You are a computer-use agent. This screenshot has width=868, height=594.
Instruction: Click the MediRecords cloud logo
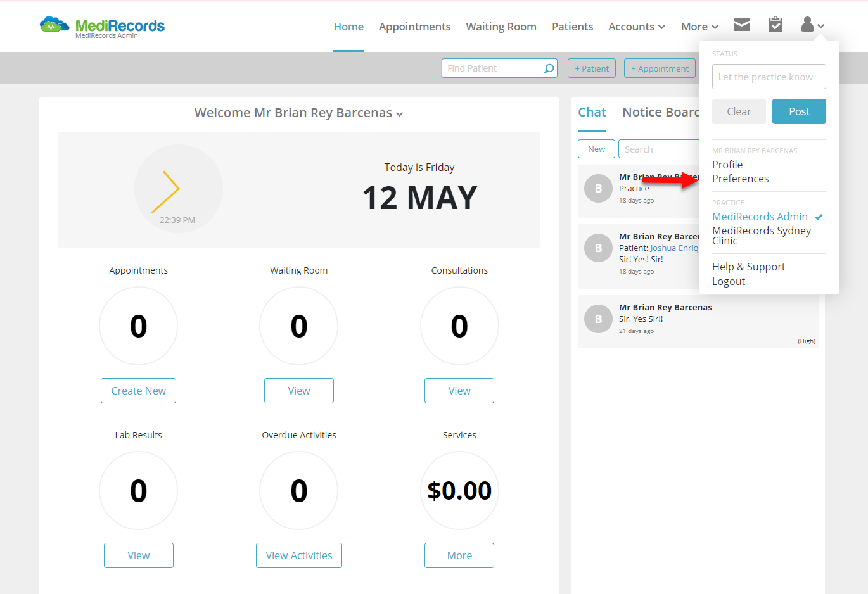tap(102, 26)
